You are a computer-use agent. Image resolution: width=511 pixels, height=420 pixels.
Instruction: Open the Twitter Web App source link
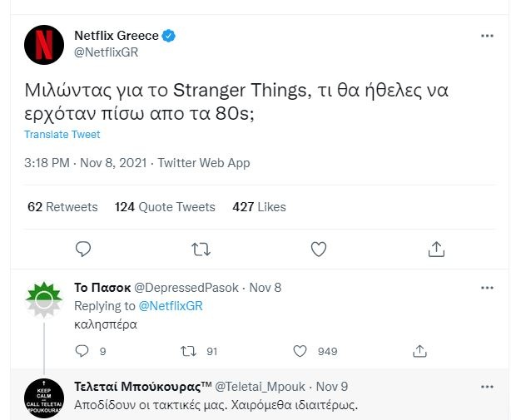204,163
